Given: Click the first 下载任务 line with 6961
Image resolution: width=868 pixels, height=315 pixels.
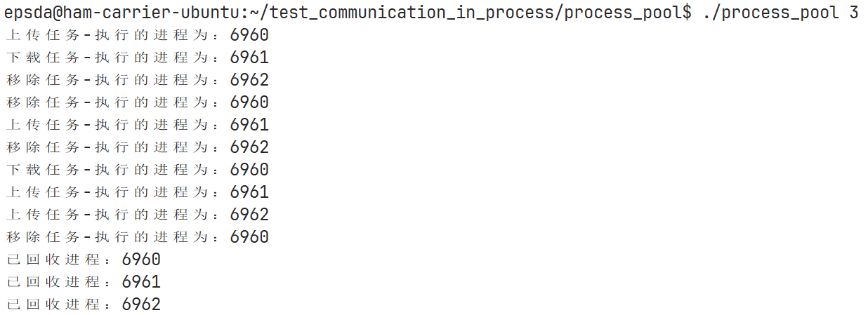Looking at the screenshot, I should 137,58.
